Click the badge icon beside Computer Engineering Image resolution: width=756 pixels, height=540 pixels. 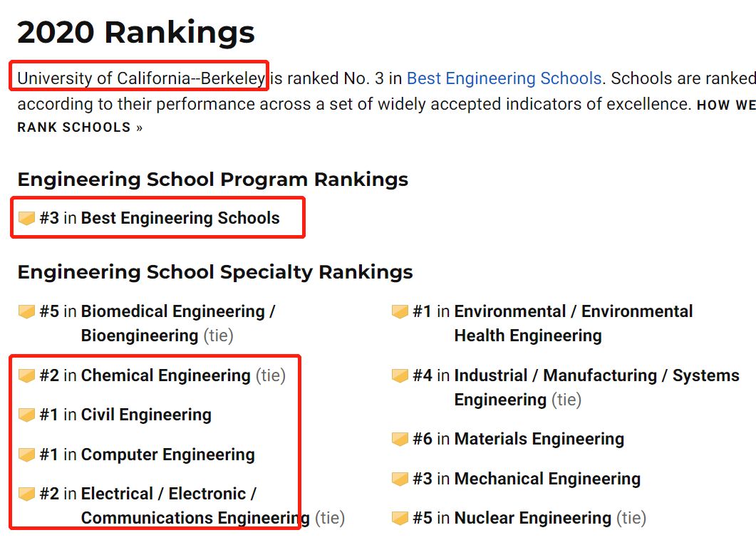pos(26,455)
